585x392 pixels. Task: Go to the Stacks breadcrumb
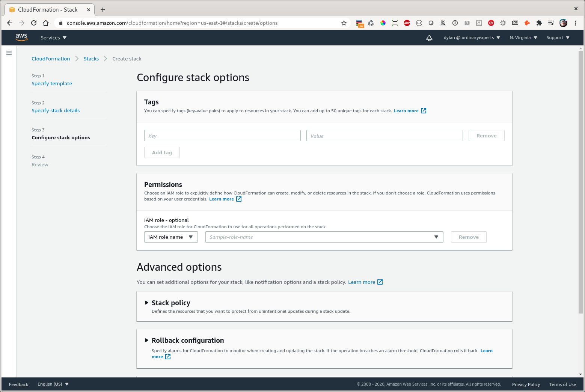tap(91, 59)
